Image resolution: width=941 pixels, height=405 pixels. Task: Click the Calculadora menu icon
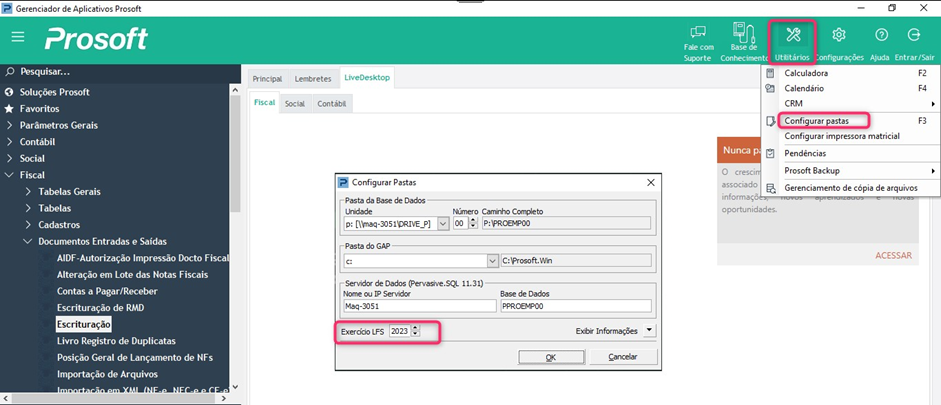pos(771,73)
